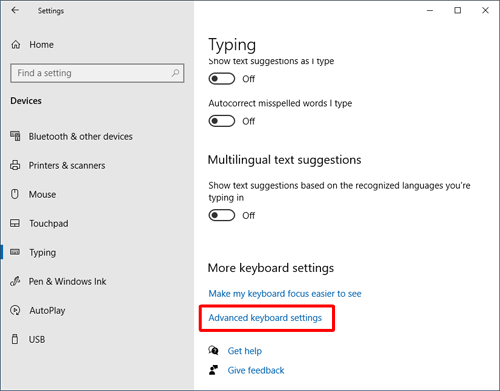Open Touchpad settings page
Screen dimensions: 500x391
(x=49, y=223)
